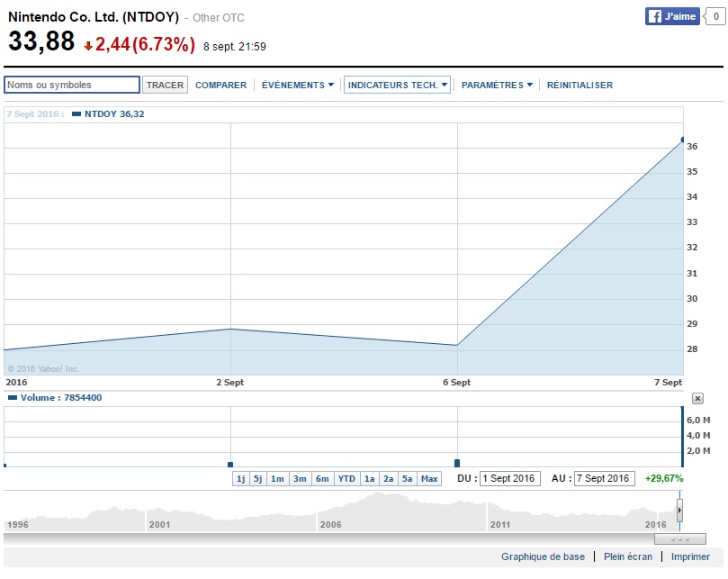Click the '2 Sept' x-axis label

pyautogui.click(x=229, y=383)
